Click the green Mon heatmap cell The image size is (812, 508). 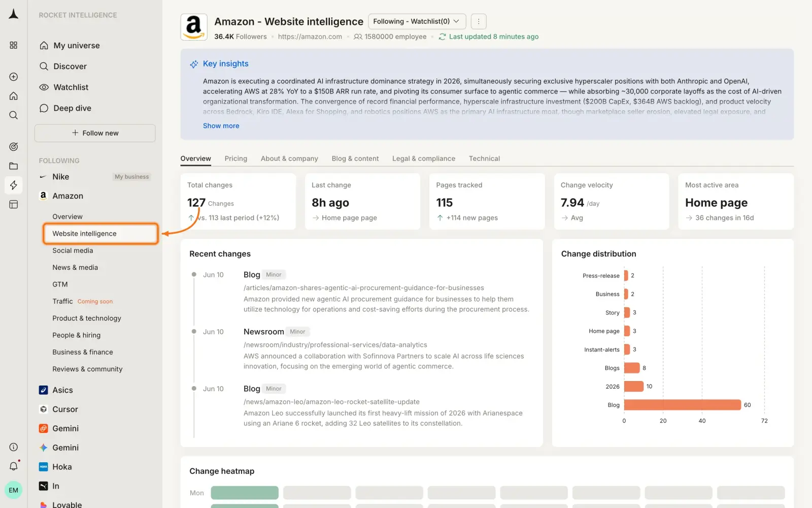tap(245, 493)
